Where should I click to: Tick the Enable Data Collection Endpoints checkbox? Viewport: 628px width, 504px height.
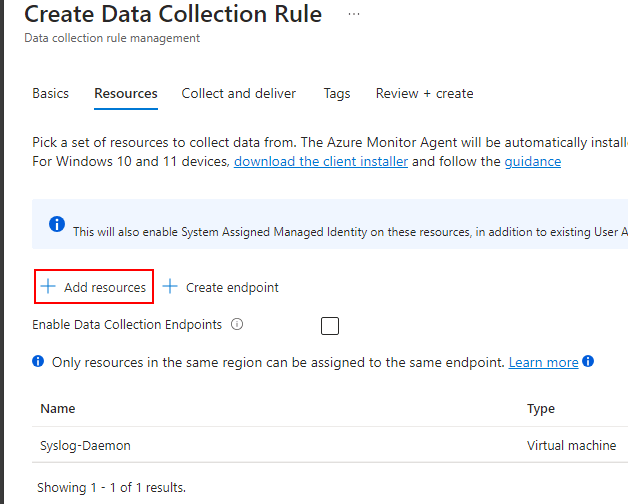tap(330, 325)
